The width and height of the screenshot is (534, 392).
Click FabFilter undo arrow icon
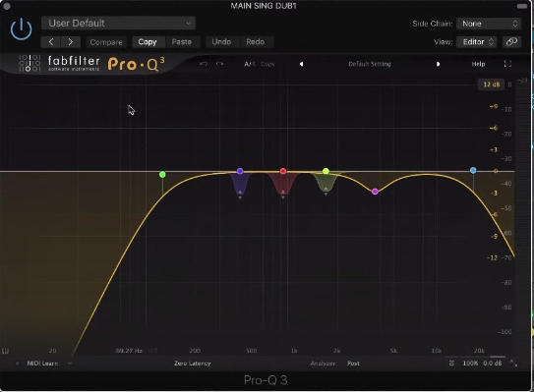(x=204, y=64)
